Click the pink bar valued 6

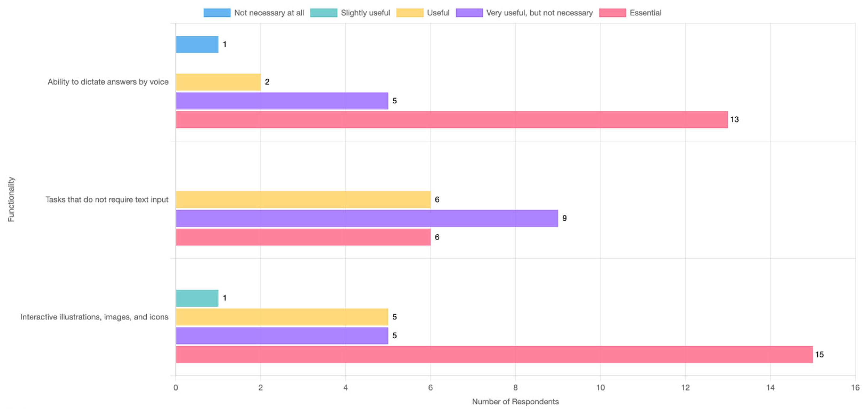pos(303,237)
